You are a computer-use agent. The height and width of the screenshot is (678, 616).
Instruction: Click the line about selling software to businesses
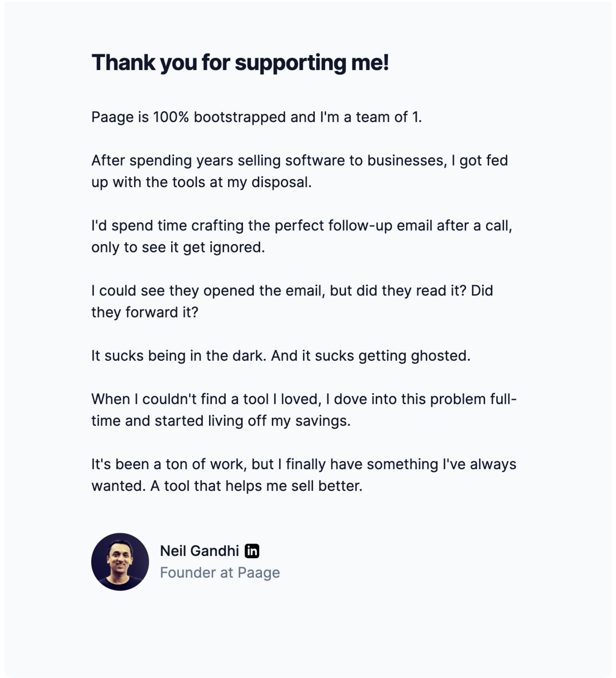(x=299, y=160)
